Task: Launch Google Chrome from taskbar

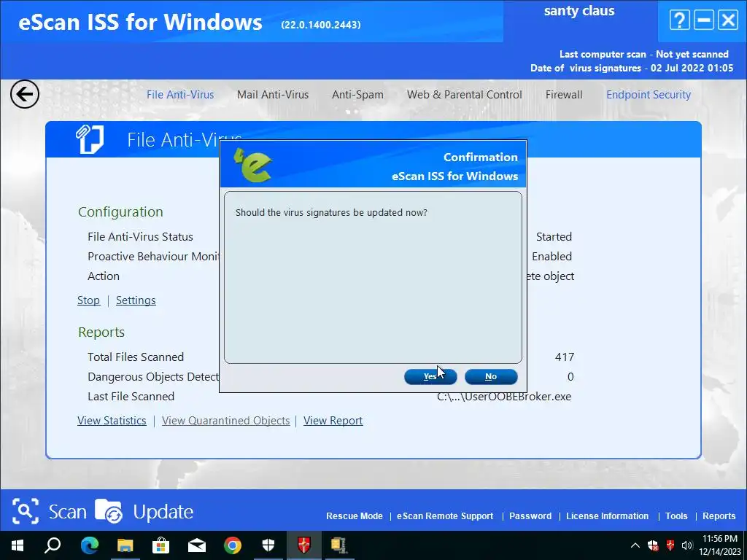Action: 233,545
